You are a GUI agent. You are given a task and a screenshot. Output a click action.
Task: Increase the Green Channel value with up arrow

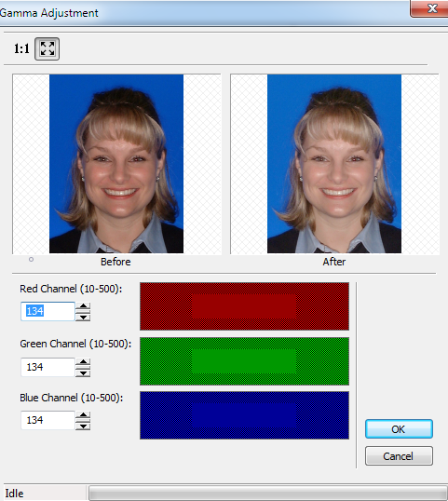click(83, 362)
